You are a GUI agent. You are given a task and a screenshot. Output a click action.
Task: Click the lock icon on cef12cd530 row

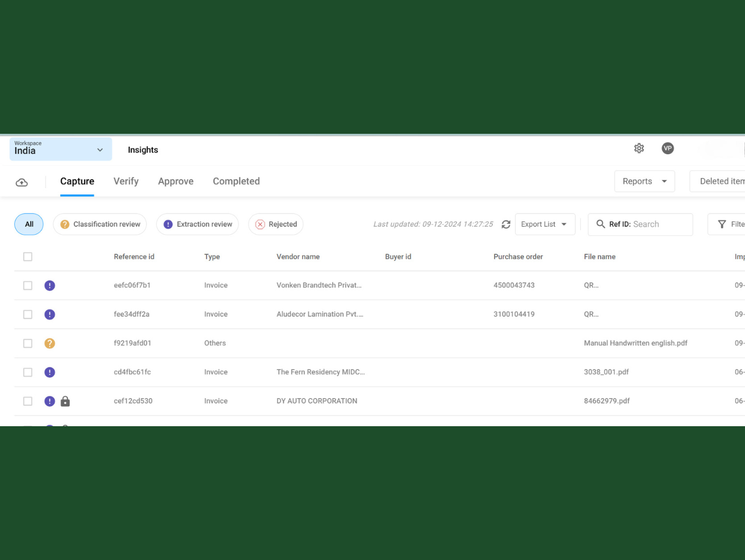(x=65, y=401)
